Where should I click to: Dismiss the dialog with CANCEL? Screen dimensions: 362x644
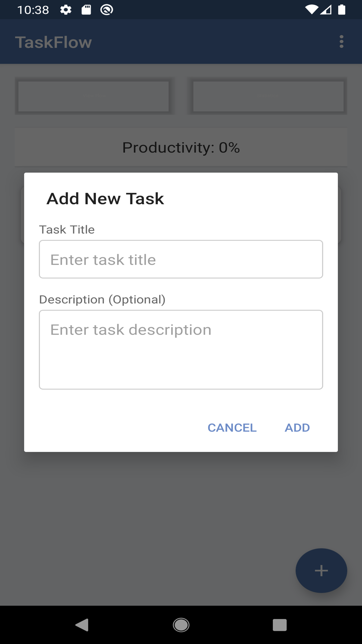[232, 428]
